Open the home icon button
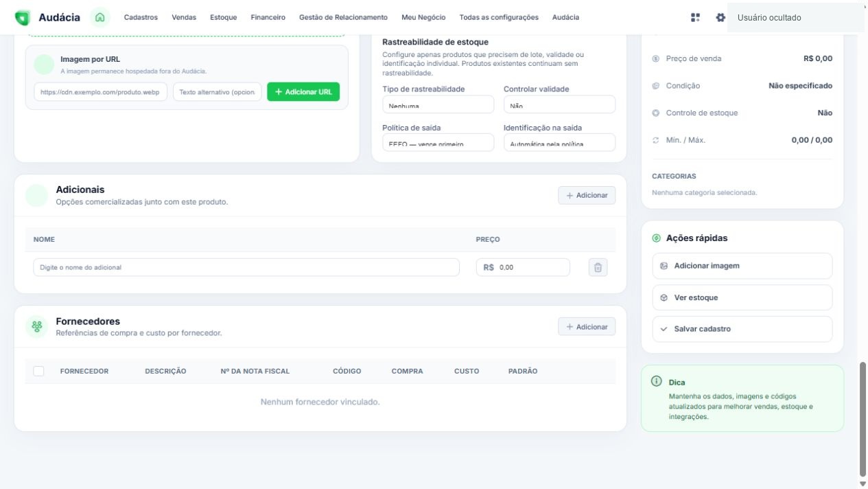The image size is (868, 489). [x=100, y=17]
